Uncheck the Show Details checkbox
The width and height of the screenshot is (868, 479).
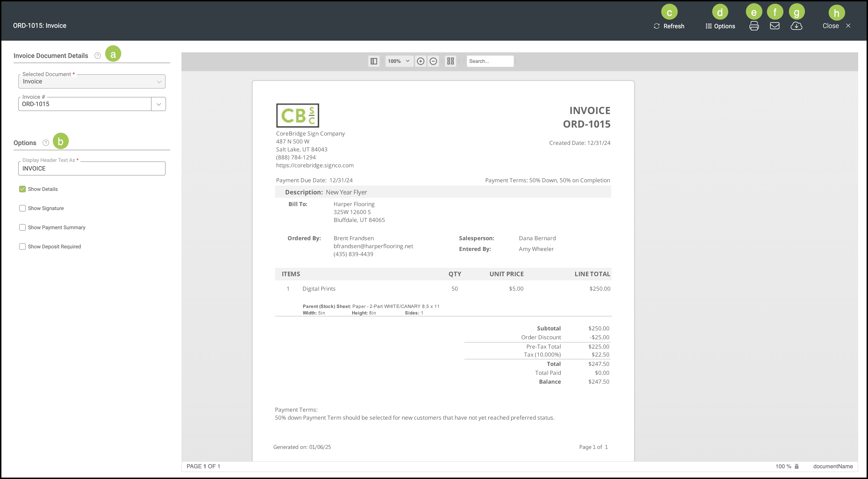pos(23,189)
